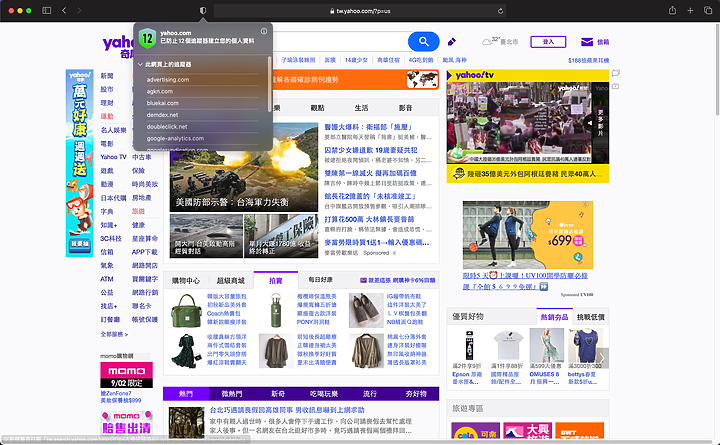Screen dimensions: 720x445
Task: Open the 更多影片 strip on the video
Action: (x=601, y=123)
